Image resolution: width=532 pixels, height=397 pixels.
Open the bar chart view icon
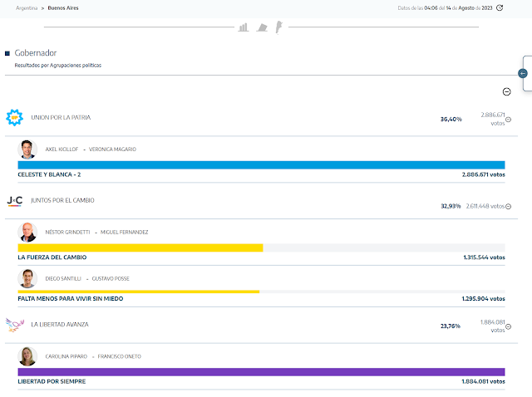(244, 27)
